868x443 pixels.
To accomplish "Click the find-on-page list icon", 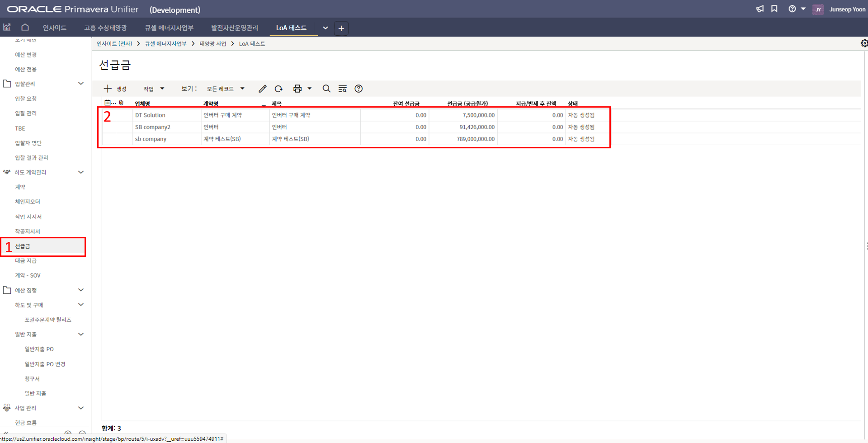I will [343, 89].
